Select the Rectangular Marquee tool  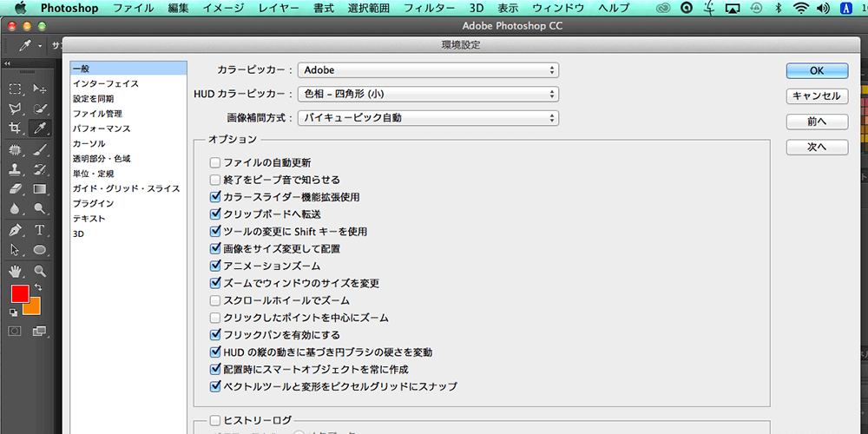point(16,89)
